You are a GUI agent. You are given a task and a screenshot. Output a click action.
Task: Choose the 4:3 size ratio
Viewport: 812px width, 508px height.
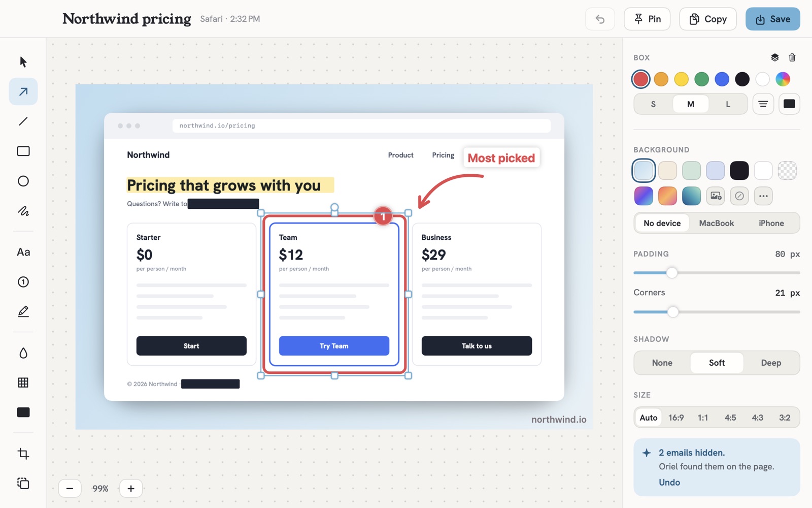click(758, 418)
